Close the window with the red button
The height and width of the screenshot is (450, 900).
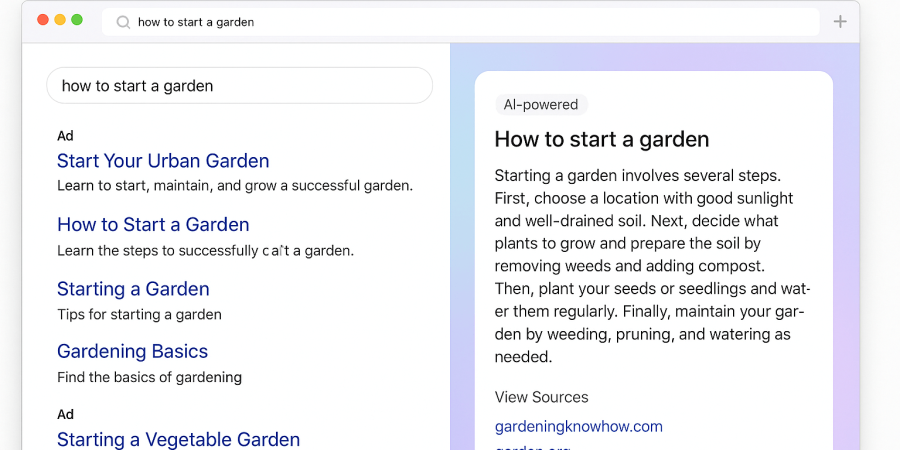[42, 20]
